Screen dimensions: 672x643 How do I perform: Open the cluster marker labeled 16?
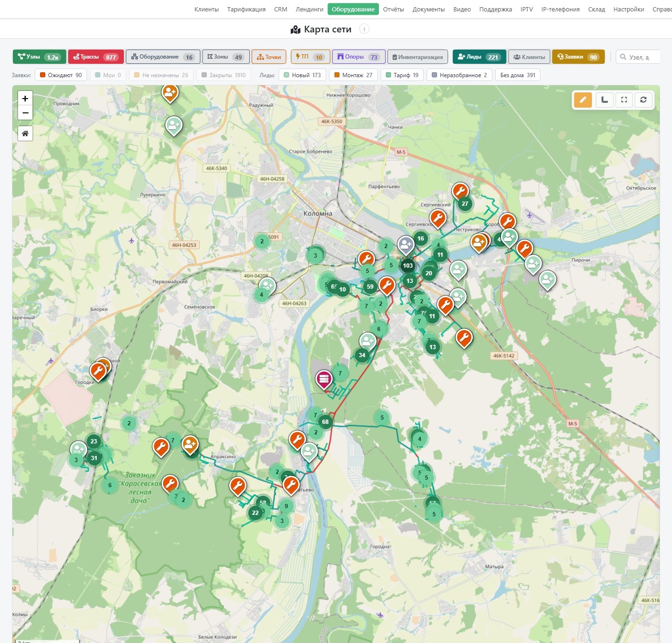[420, 239]
